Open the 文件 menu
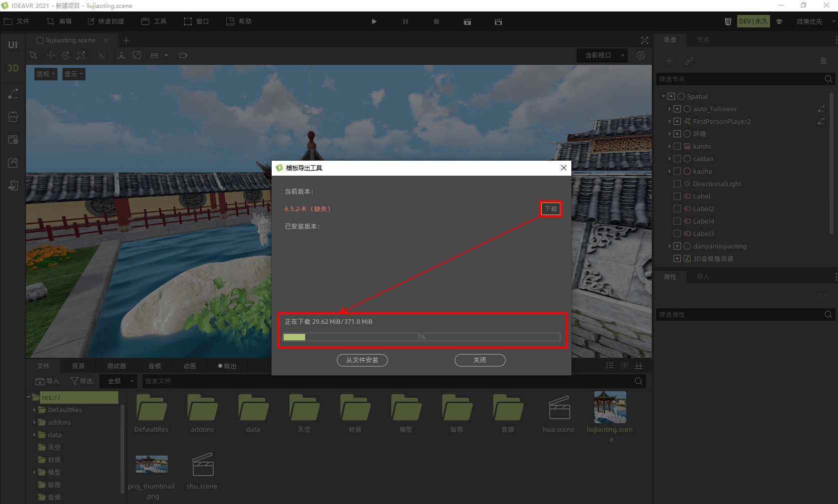 click(17, 21)
